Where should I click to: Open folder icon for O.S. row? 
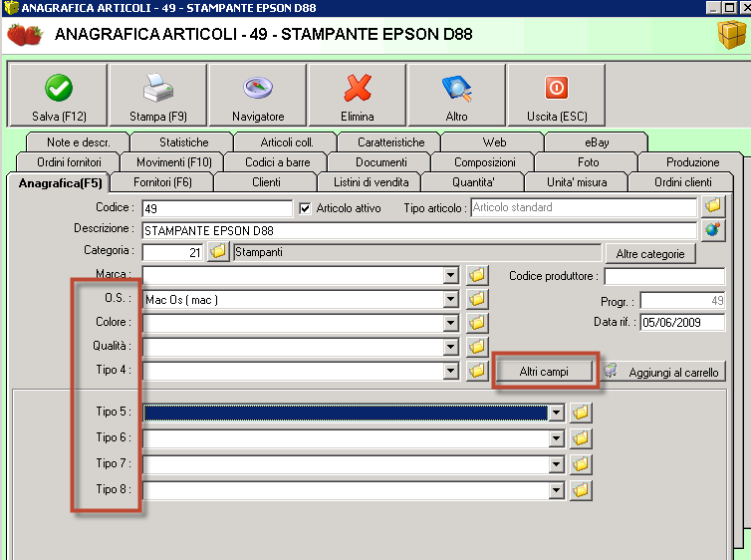pyautogui.click(x=477, y=299)
